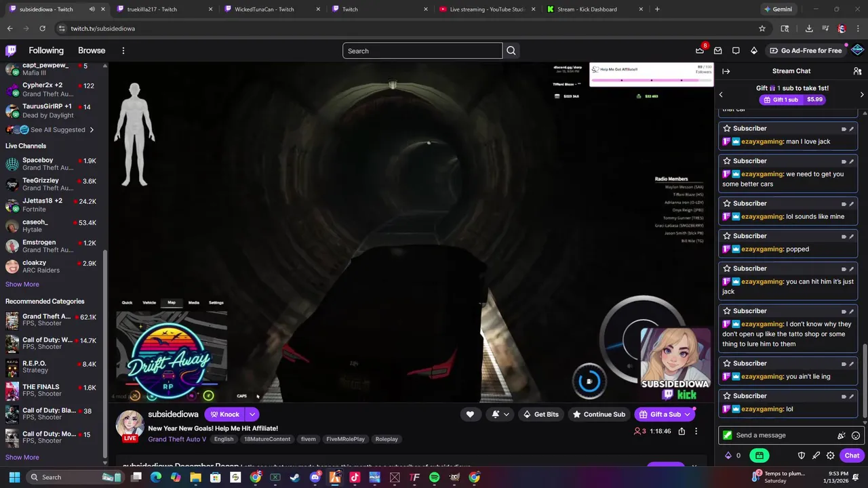Go to next gift leaderboard banner
The image size is (868, 488).
pyautogui.click(x=862, y=94)
